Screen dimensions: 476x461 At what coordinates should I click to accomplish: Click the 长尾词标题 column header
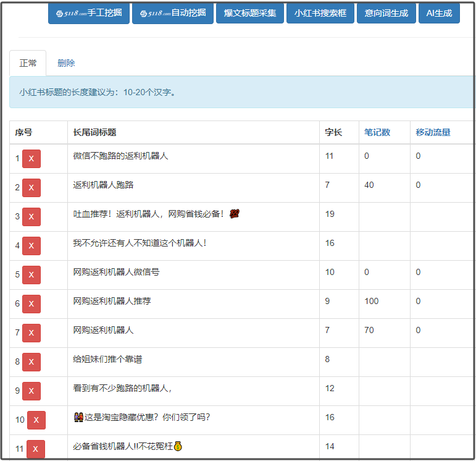click(94, 132)
